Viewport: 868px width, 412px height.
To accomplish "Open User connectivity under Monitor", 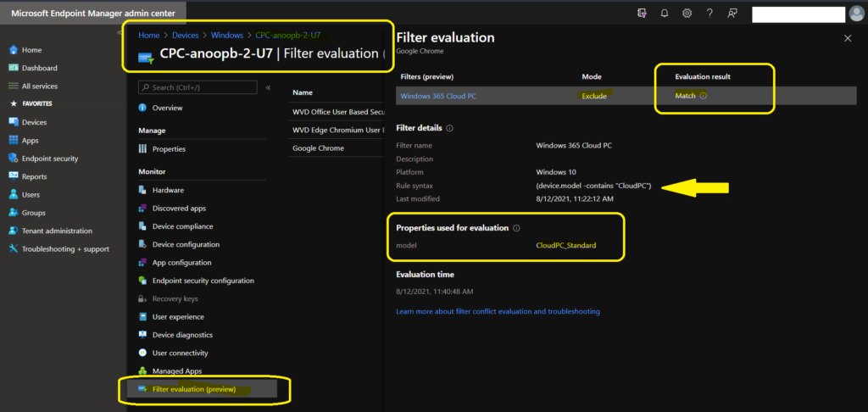I will (180, 353).
